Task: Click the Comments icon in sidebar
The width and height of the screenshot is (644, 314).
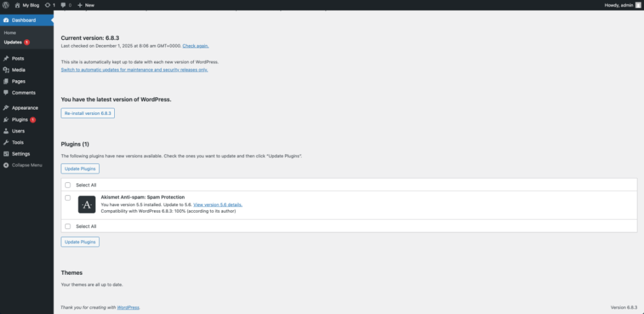Action: pyautogui.click(x=6, y=93)
